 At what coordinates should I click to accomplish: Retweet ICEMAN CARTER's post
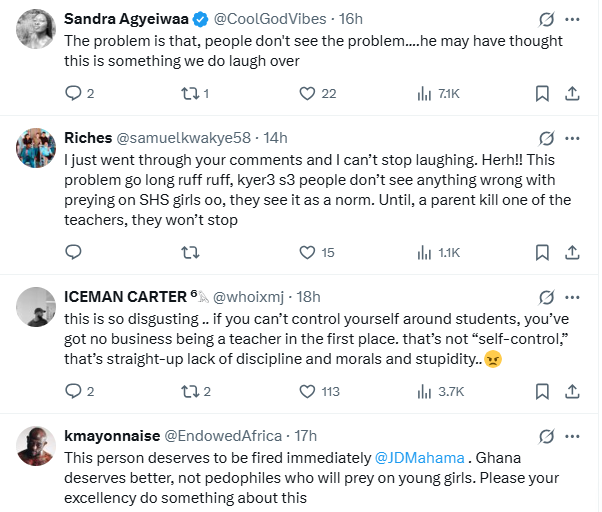[x=188, y=391]
